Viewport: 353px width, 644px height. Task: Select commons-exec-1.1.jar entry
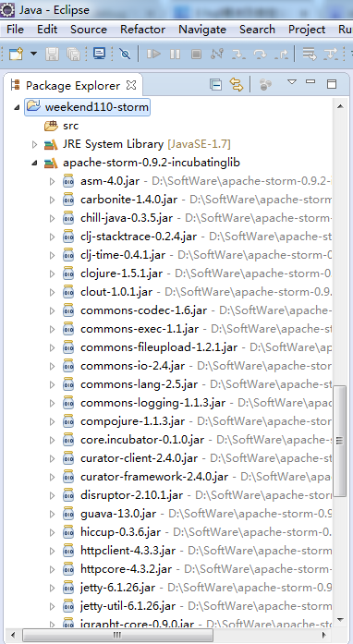point(140,329)
